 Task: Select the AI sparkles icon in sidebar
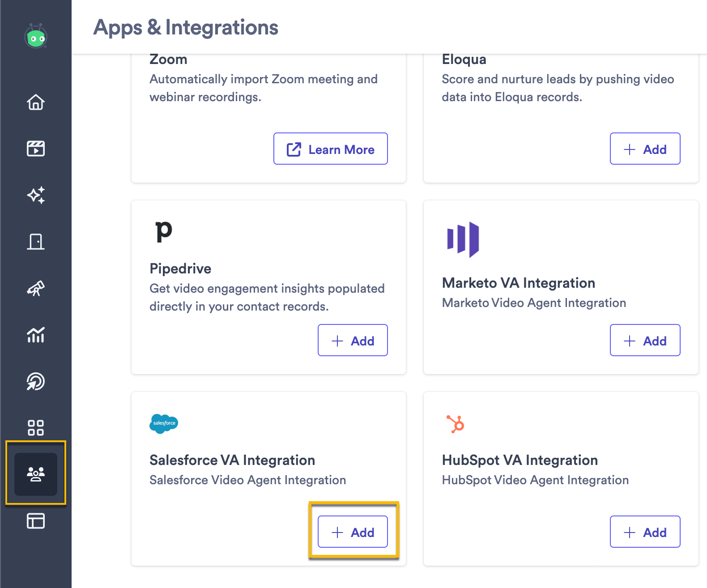pyautogui.click(x=36, y=195)
